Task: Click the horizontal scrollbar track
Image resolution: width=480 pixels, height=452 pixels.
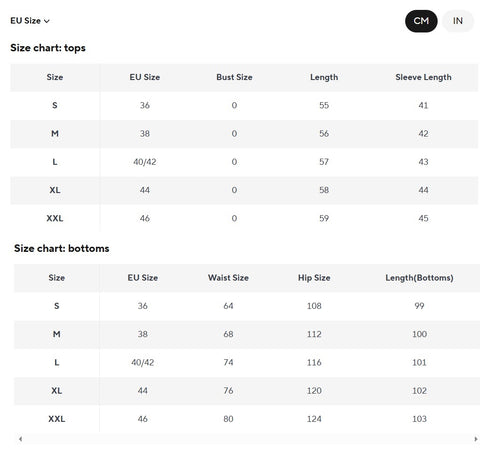Action: (248, 439)
